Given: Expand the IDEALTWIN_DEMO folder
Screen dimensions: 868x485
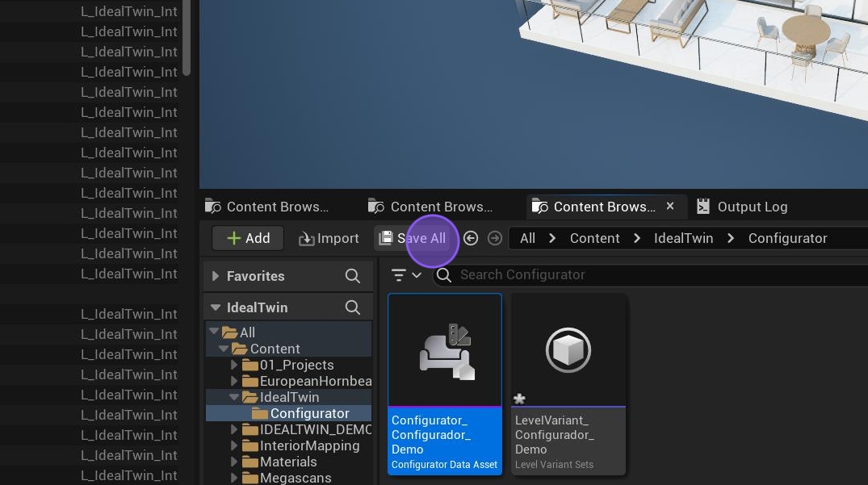Looking at the screenshot, I should (x=233, y=429).
